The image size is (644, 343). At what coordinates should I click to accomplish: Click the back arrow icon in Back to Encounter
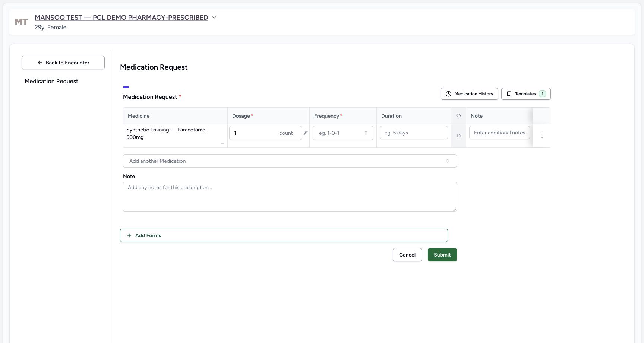pos(40,63)
